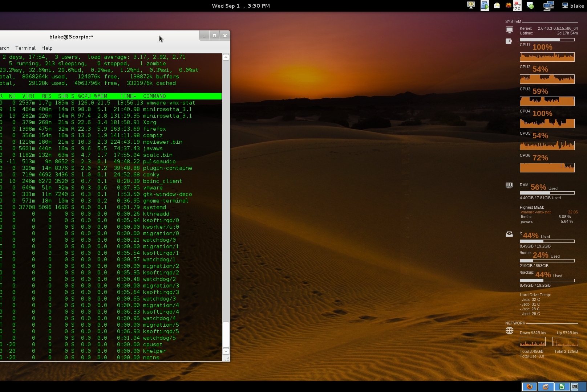This screenshot has width=587, height=392.
Task: Launch VMware from the bottom taskbar
Action: click(x=545, y=387)
